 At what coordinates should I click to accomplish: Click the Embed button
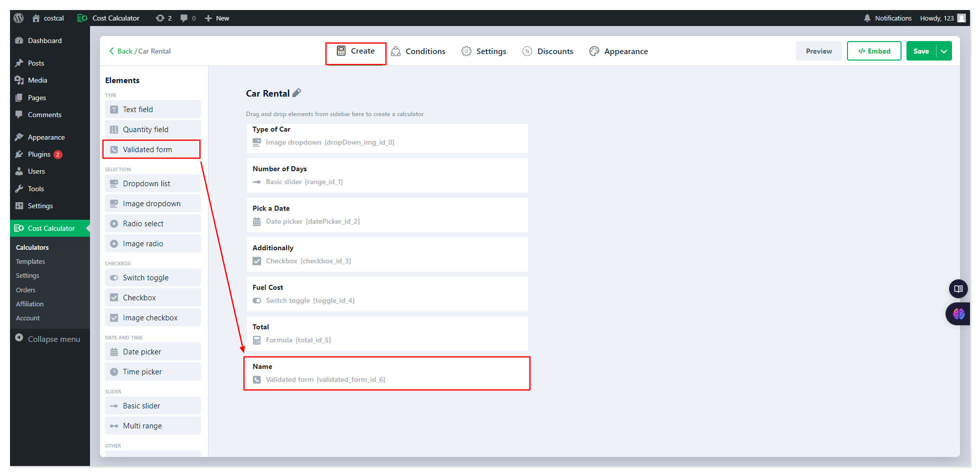(873, 51)
